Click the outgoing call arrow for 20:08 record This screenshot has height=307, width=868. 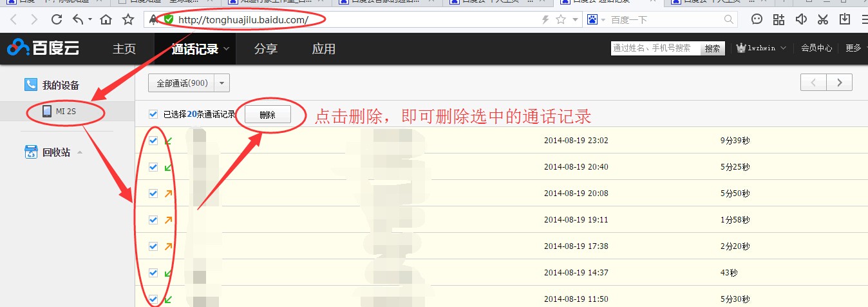tap(168, 193)
